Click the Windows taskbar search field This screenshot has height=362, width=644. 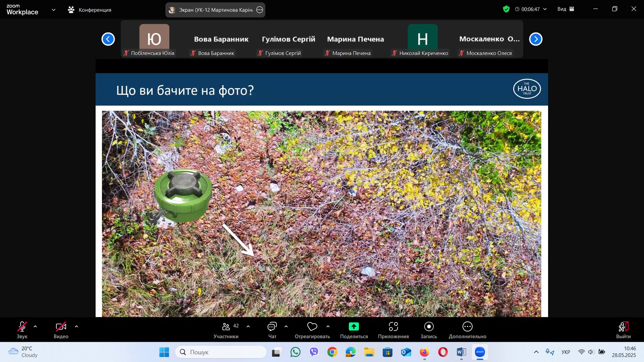(x=221, y=352)
